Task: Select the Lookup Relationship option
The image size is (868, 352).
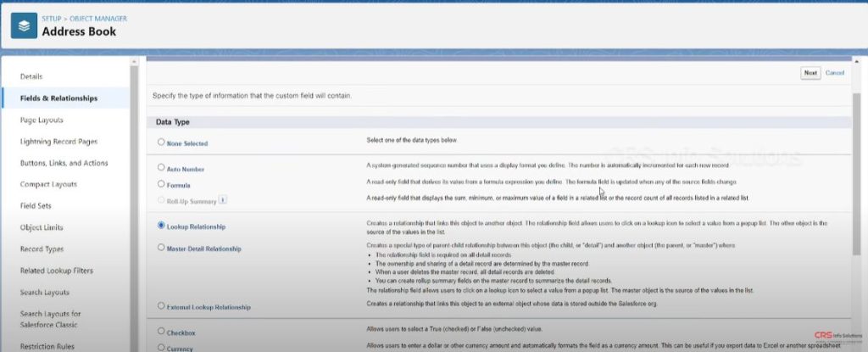Action: point(161,226)
